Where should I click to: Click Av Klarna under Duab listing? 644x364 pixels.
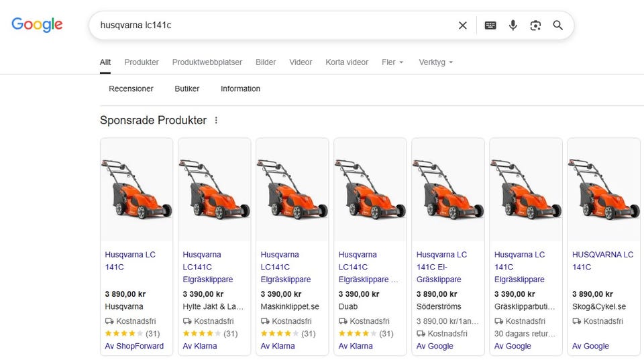pos(356,346)
